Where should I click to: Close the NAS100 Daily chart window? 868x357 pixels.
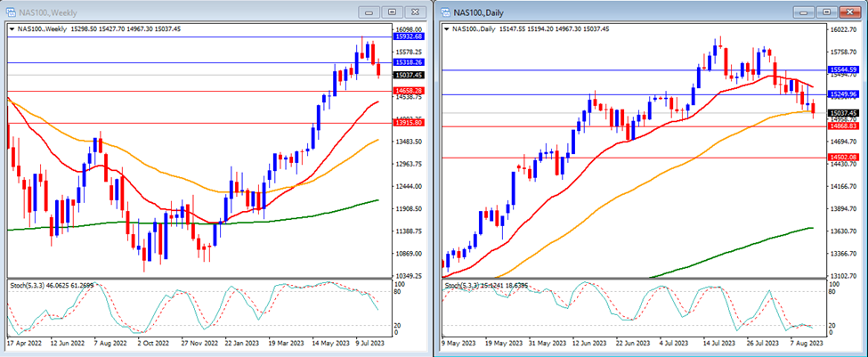point(849,12)
